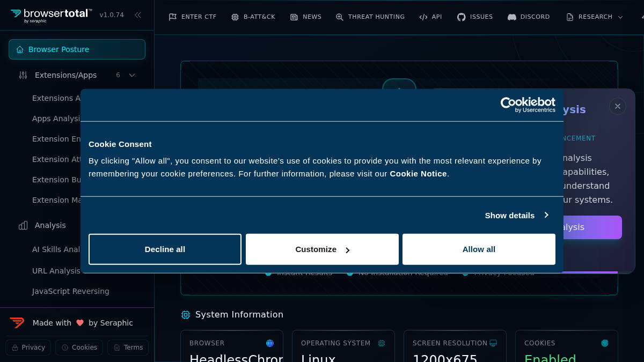
Task: Click the System Information chip icon
Action: tap(186, 315)
